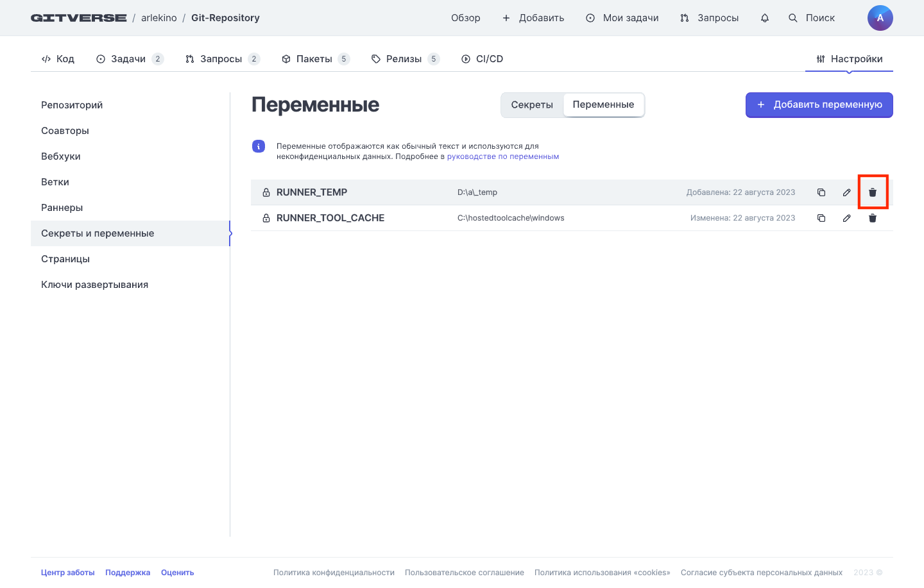Click Добавить переменную button
The height and width of the screenshot is (588, 924).
point(819,105)
